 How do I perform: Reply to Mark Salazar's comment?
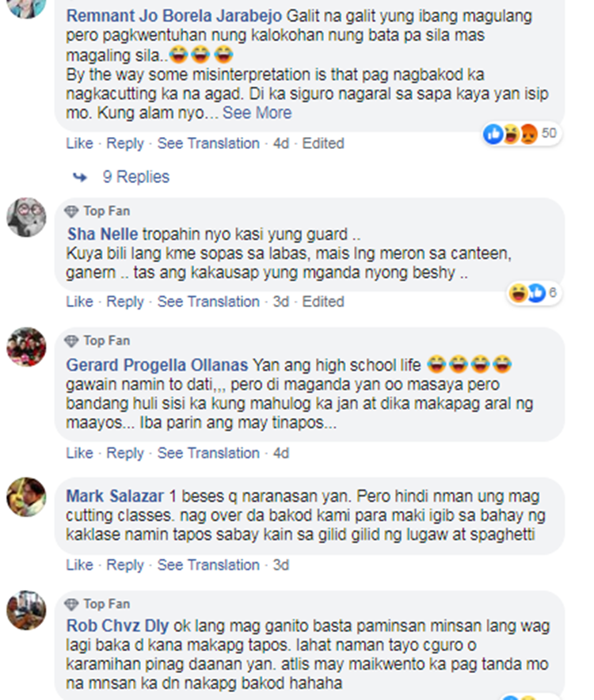(x=125, y=565)
